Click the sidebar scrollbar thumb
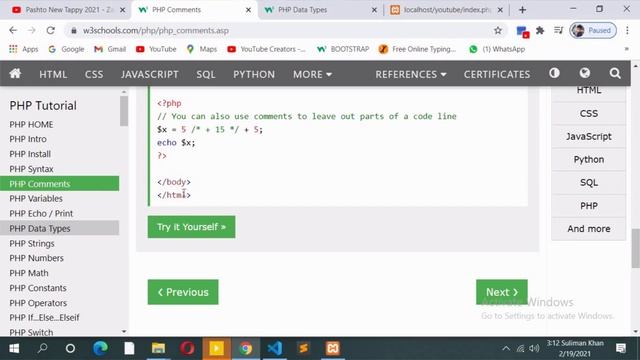The image size is (640, 360). coord(124,111)
